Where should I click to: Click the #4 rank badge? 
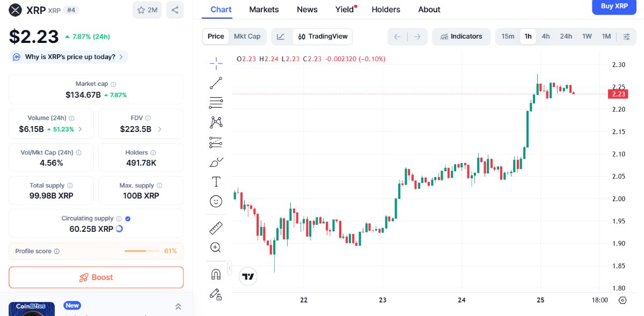(x=71, y=10)
